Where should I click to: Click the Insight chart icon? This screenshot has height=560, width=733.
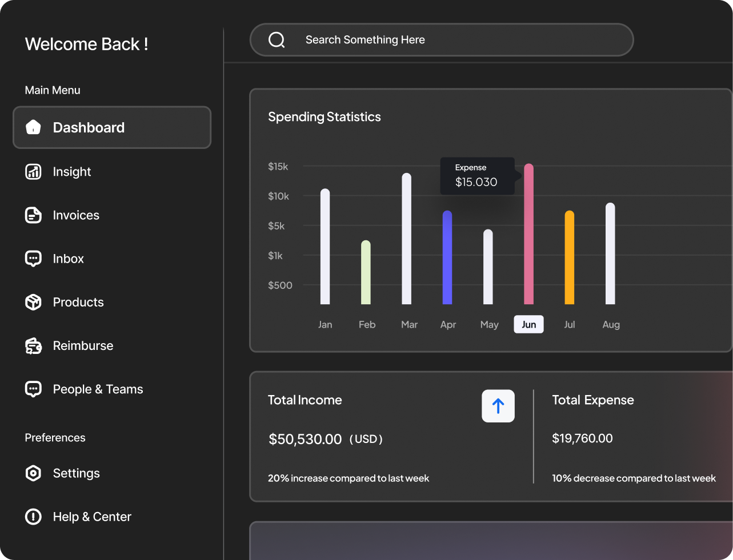(x=33, y=171)
